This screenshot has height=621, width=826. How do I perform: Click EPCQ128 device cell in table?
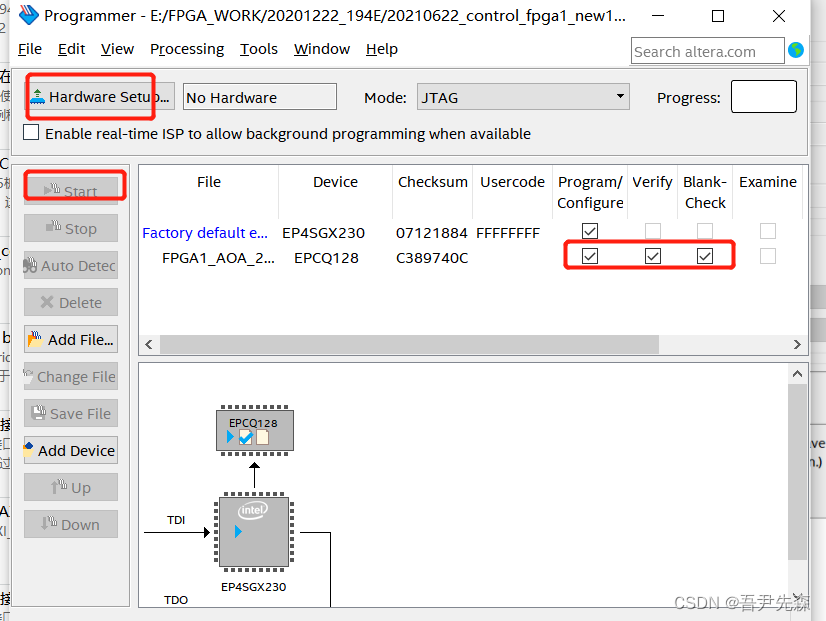326,258
